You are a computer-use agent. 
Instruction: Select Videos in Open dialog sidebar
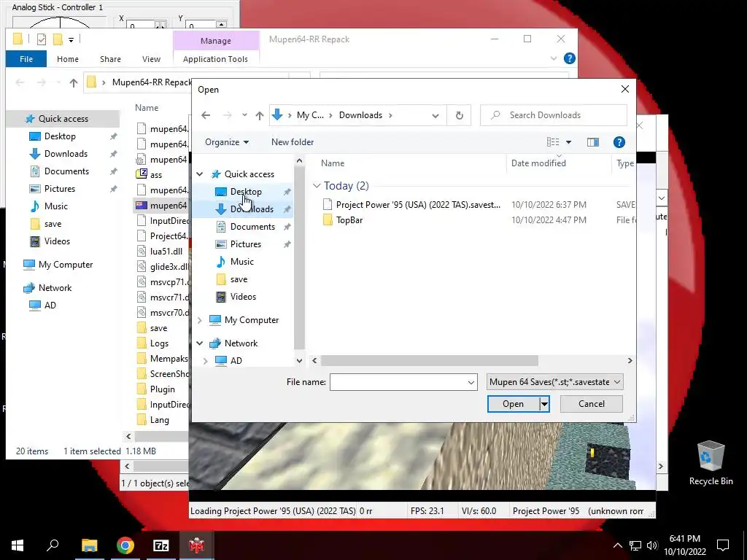click(x=243, y=297)
